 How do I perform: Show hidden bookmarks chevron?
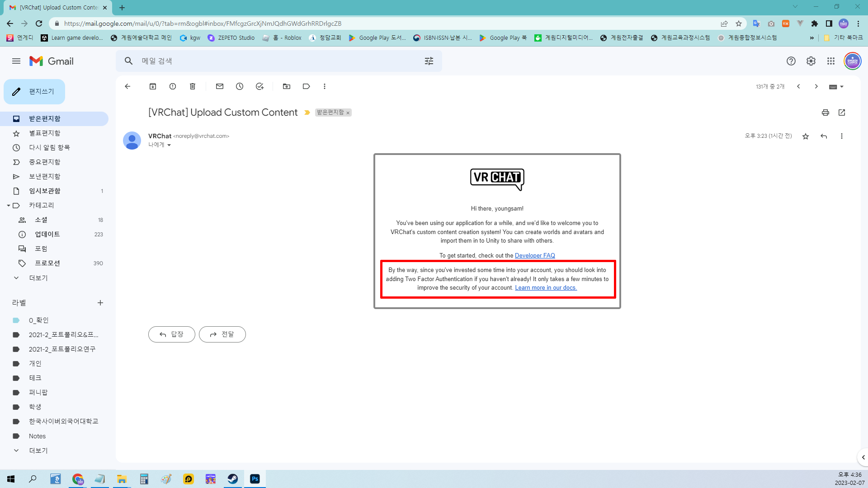click(812, 38)
